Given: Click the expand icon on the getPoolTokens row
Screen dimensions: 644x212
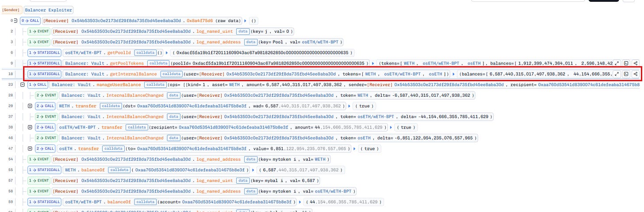Looking at the screenshot, I should pos(617,63).
